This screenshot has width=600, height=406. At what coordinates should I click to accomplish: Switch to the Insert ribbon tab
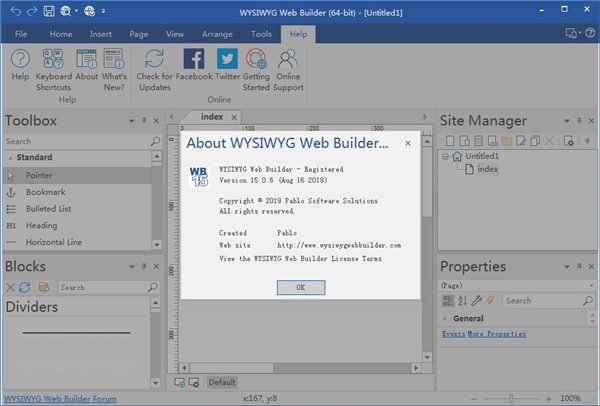(x=101, y=34)
